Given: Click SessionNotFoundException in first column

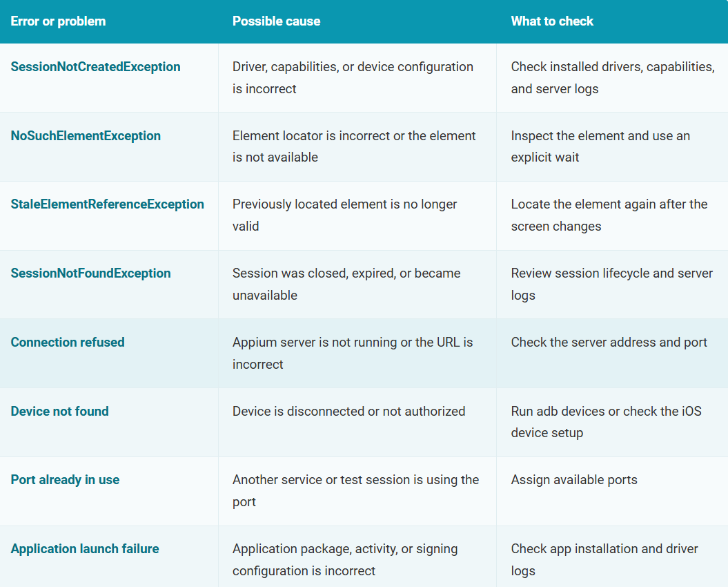Looking at the screenshot, I should [x=90, y=273].
